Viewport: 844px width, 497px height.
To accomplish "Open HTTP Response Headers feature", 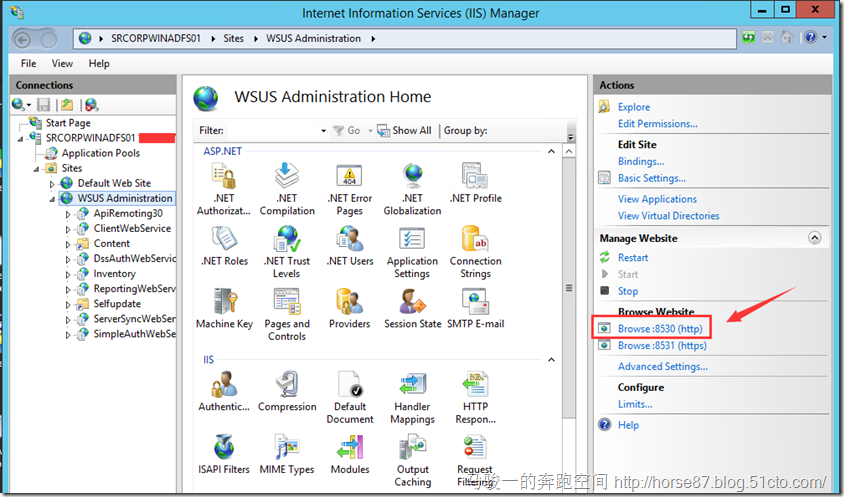I will [476, 397].
